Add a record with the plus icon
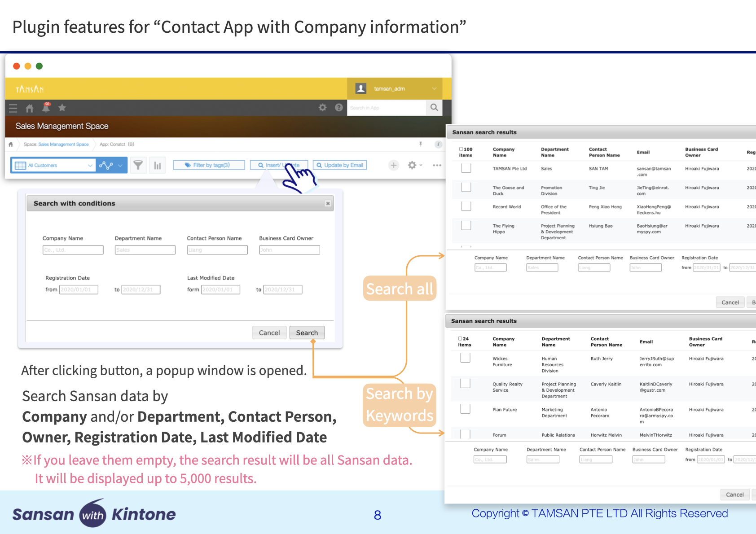This screenshot has width=756, height=534. pos(394,166)
